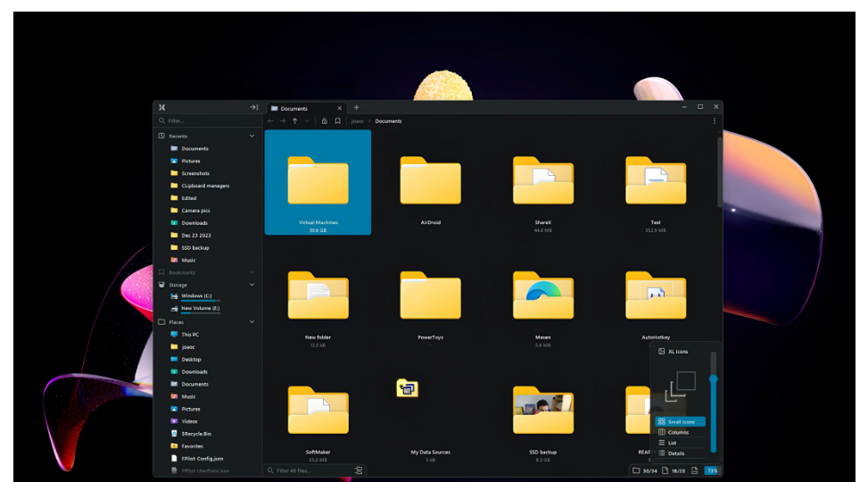The height and width of the screenshot is (482, 868).
Task: Focus the sidebar Filter field
Action: click(x=208, y=120)
